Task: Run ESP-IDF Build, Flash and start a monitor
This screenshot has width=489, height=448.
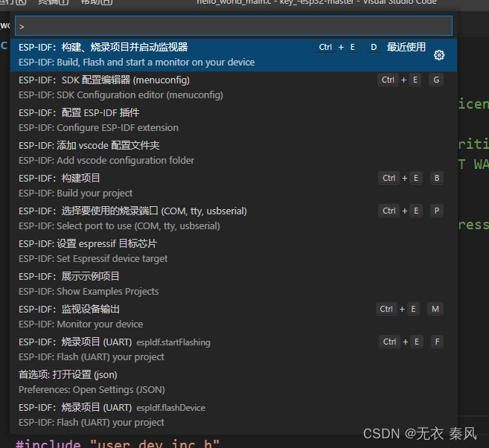Action: click(x=234, y=55)
